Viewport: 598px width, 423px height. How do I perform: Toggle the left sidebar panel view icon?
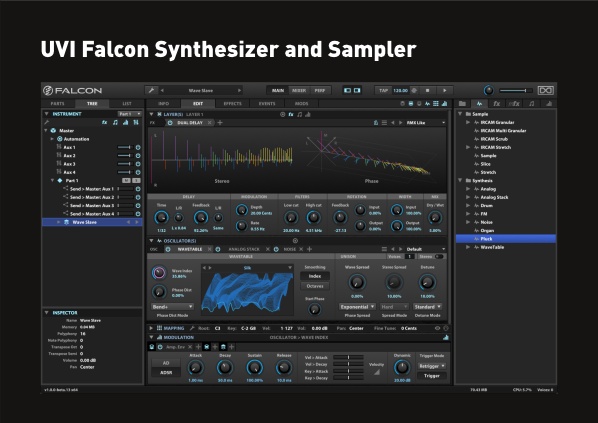tap(347, 90)
